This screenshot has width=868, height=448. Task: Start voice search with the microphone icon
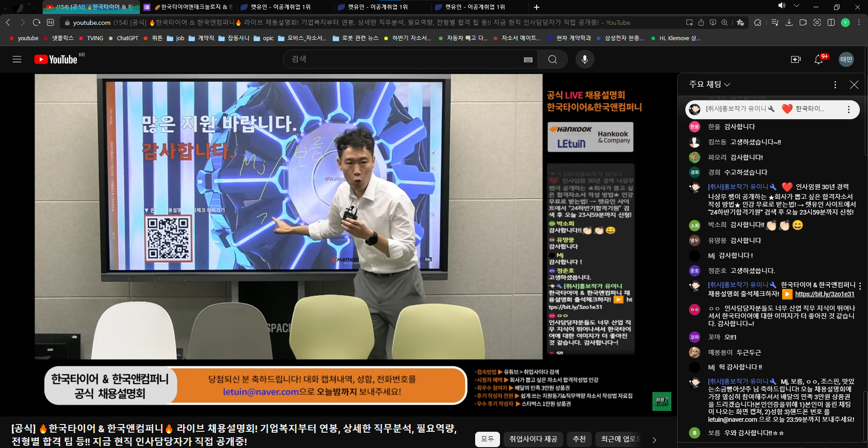tap(585, 59)
